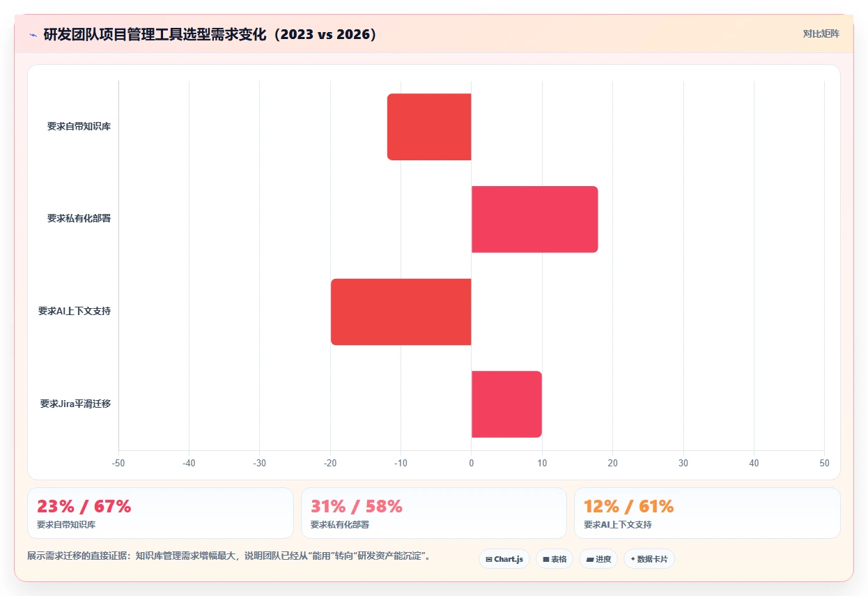The width and height of the screenshot is (868, 596).
Task: Click the footer note starting 展示需求迁移的直接证据
Action: (229, 556)
